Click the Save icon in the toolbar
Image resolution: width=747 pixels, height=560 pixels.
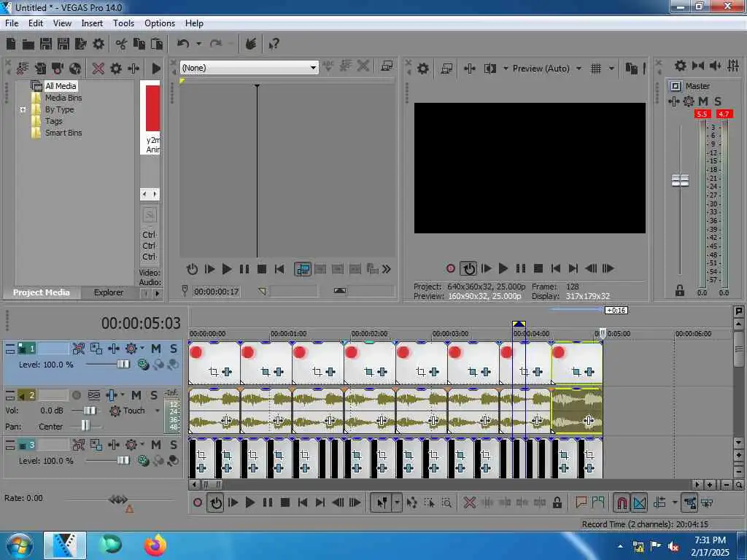46,44
